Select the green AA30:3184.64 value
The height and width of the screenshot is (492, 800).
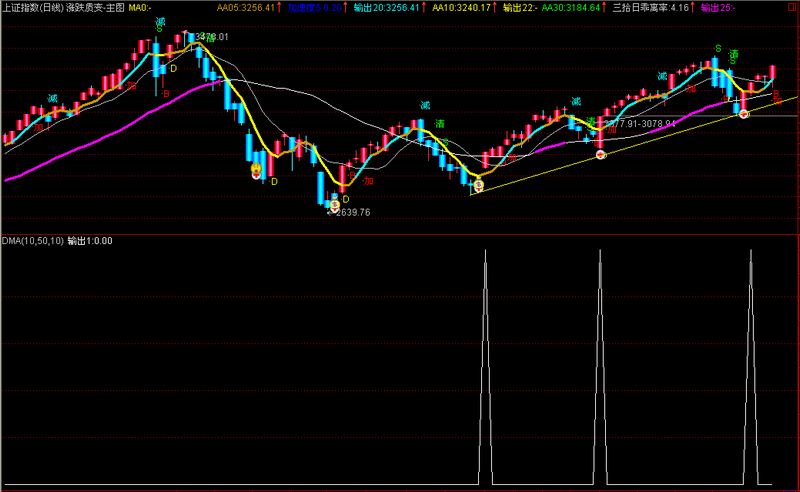pos(570,8)
